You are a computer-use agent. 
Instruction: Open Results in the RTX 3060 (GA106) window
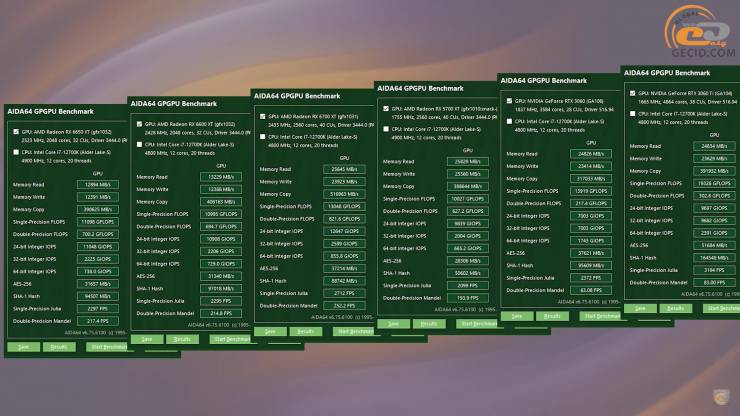click(x=552, y=316)
